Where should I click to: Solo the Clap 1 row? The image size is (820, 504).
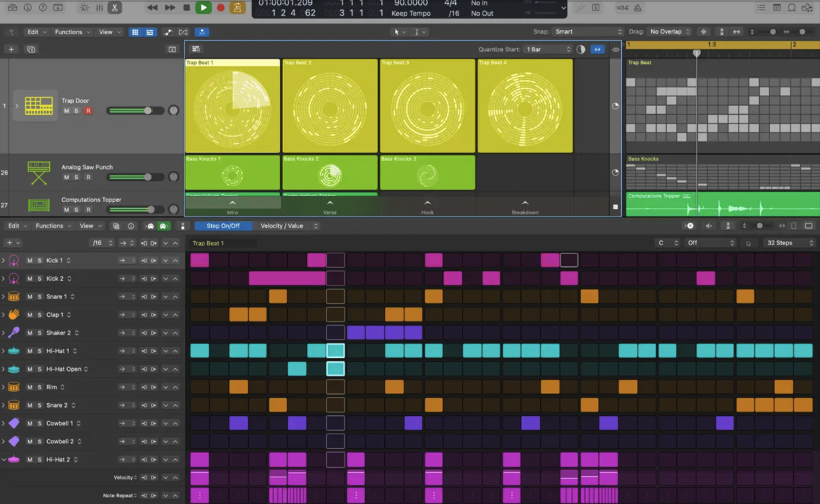tap(40, 315)
